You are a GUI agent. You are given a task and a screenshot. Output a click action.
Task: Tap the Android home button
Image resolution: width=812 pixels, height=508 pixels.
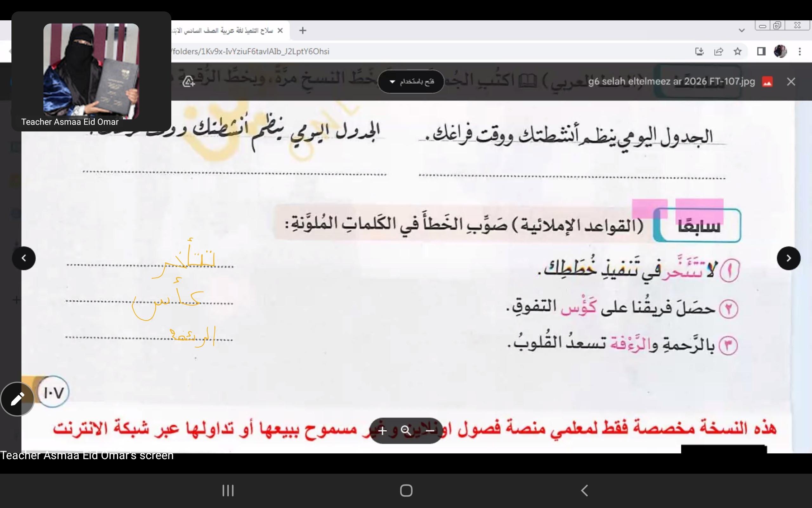click(406, 491)
